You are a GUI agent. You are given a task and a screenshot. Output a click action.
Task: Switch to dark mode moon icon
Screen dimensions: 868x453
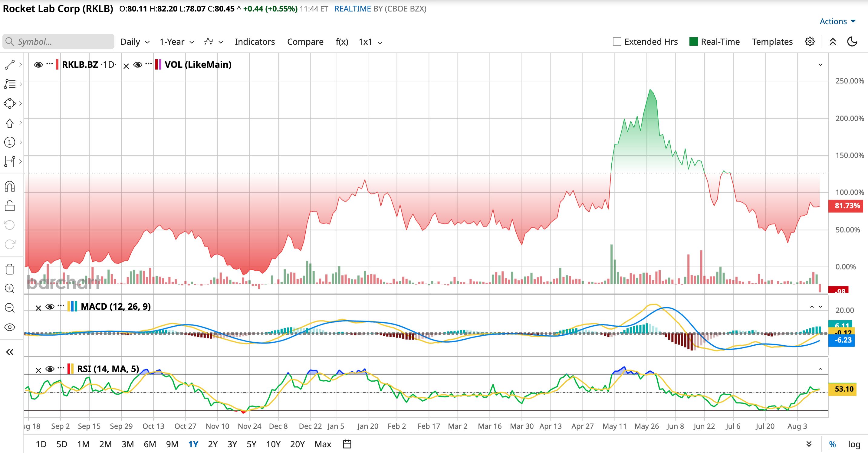[852, 42]
